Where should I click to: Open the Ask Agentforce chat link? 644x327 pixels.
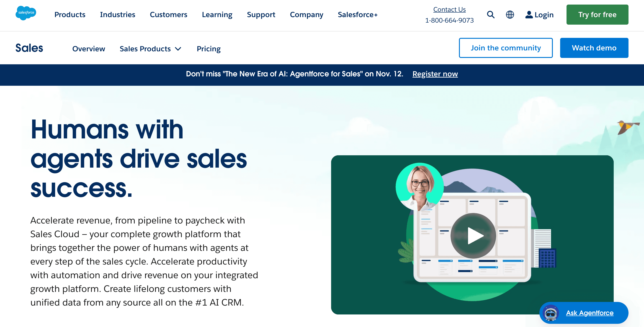[x=590, y=313]
